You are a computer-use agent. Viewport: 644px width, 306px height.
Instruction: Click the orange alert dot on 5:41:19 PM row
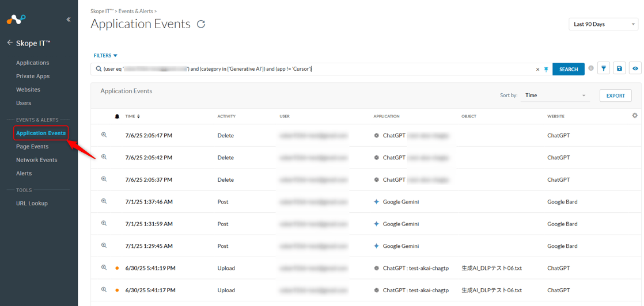117,268
